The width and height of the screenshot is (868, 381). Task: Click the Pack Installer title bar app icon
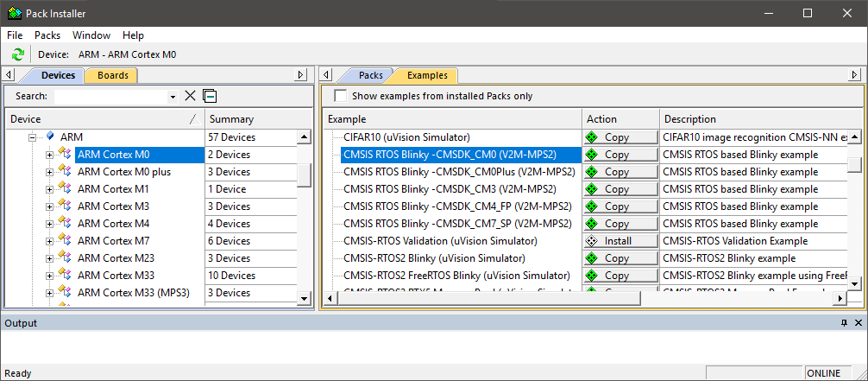click(15, 13)
